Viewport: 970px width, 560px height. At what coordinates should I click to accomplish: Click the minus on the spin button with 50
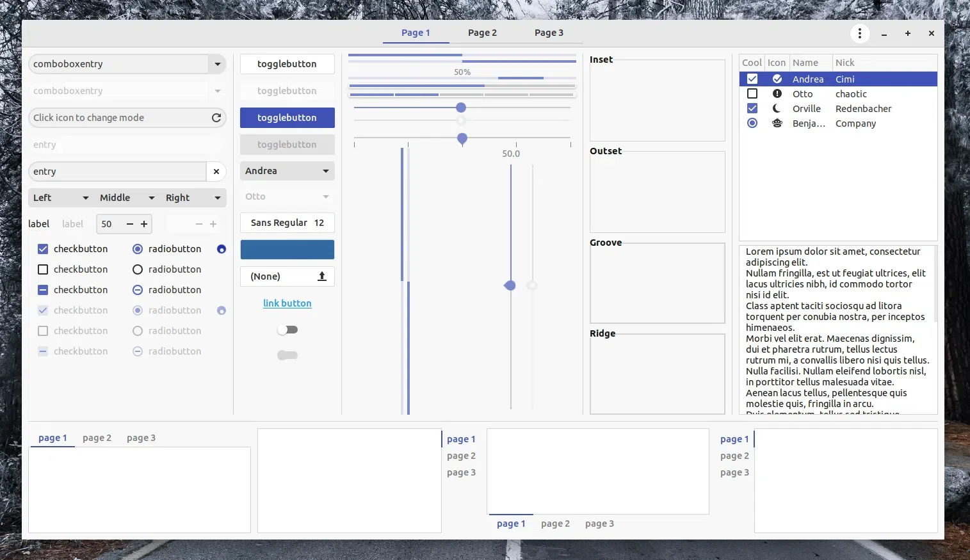[x=130, y=224]
